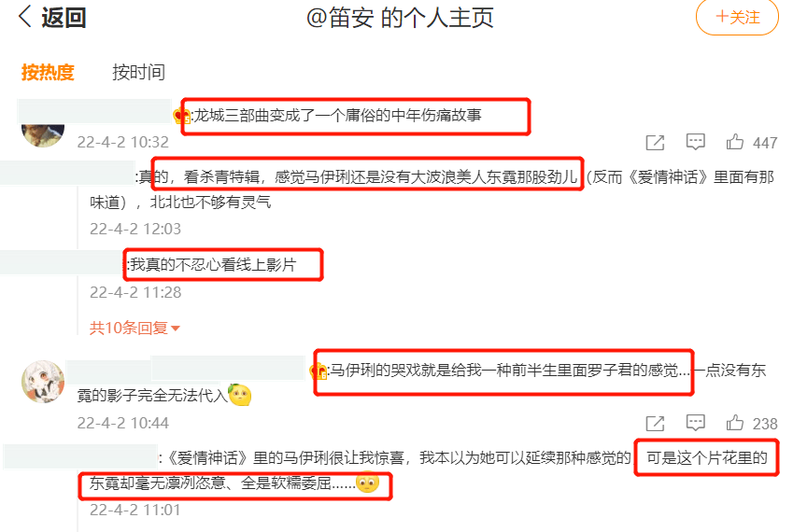Screen dimensions: 793x532
Task: Reply to the comment with 238 likes
Action: [x=695, y=423]
